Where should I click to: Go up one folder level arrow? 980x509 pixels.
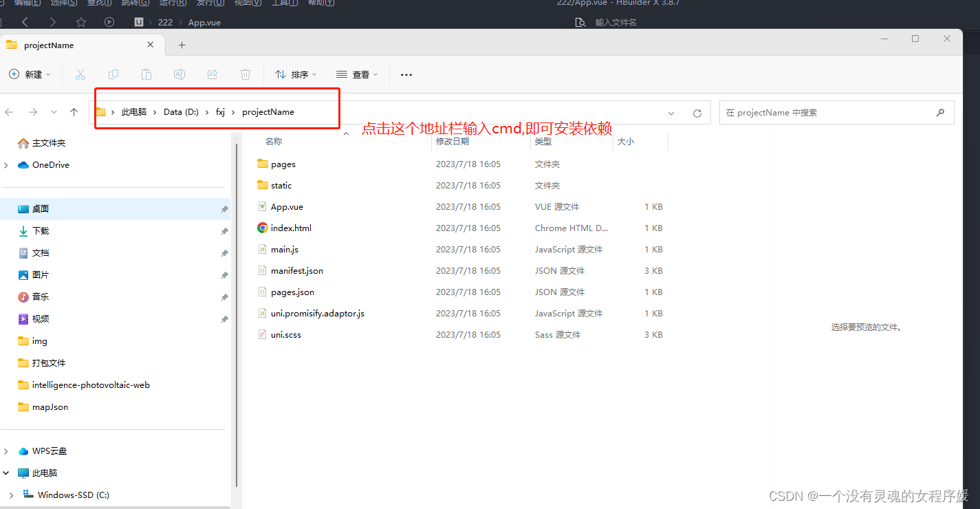[74, 112]
